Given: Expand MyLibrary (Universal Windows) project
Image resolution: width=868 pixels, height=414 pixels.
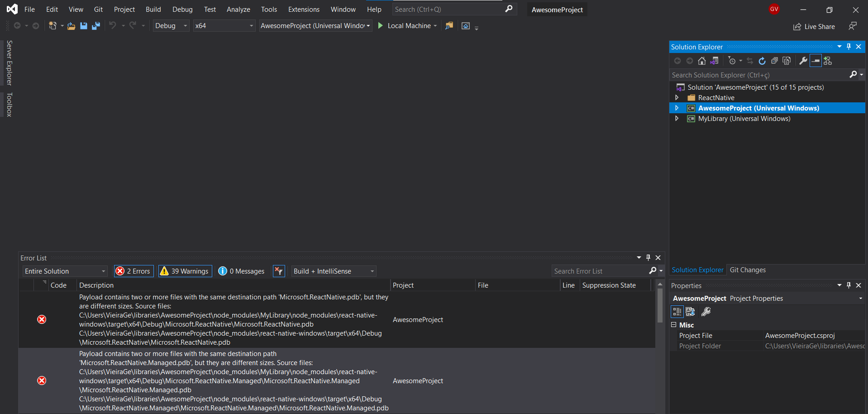Looking at the screenshot, I should (677, 119).
